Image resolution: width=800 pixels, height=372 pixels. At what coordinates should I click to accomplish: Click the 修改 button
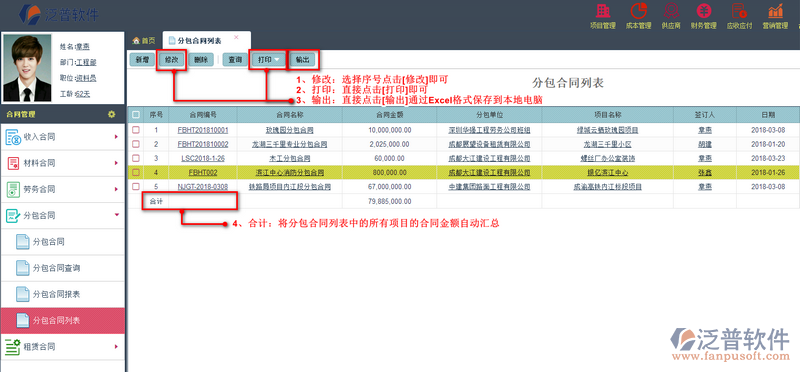[171, 60]
